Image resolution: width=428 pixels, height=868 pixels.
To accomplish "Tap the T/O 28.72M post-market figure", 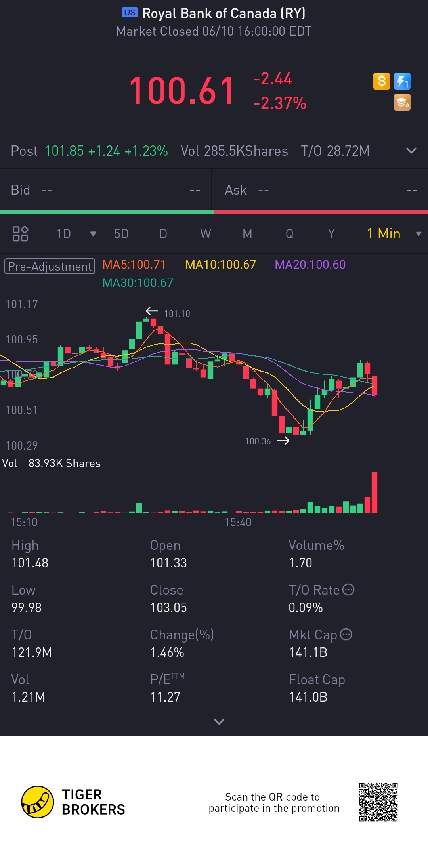I will click(335, 151).
